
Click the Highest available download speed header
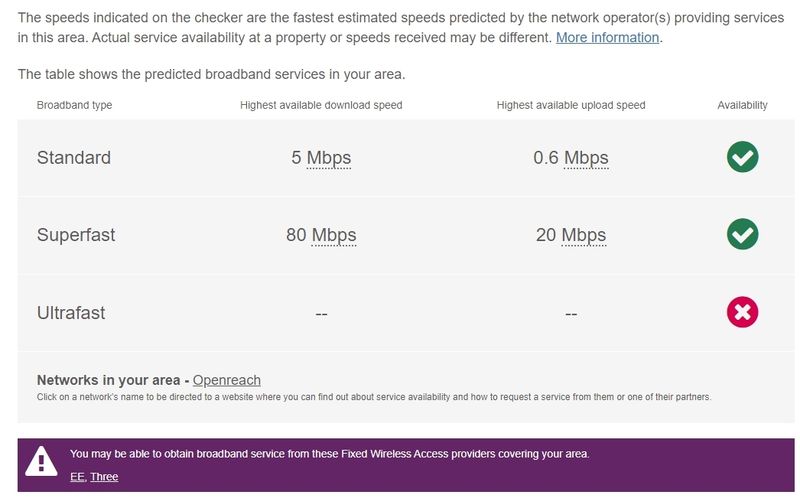(x=321, y=105)
